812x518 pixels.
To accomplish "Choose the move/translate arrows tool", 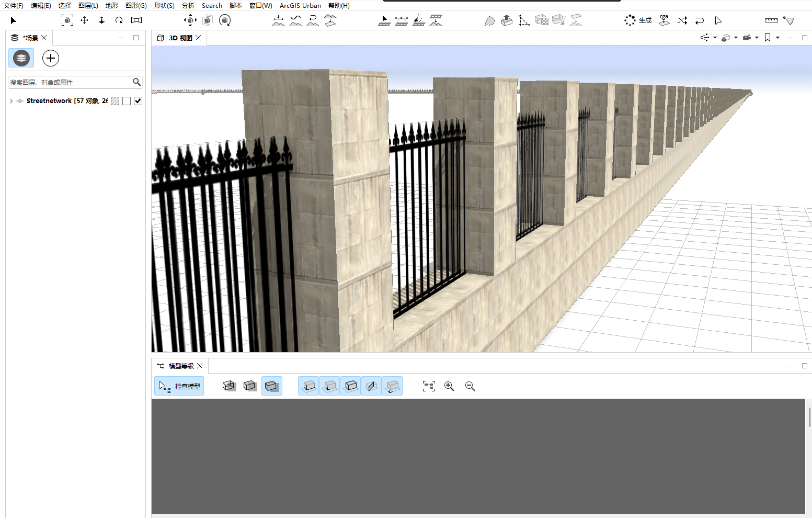I will pyautogui.click(x=84, y=20).
